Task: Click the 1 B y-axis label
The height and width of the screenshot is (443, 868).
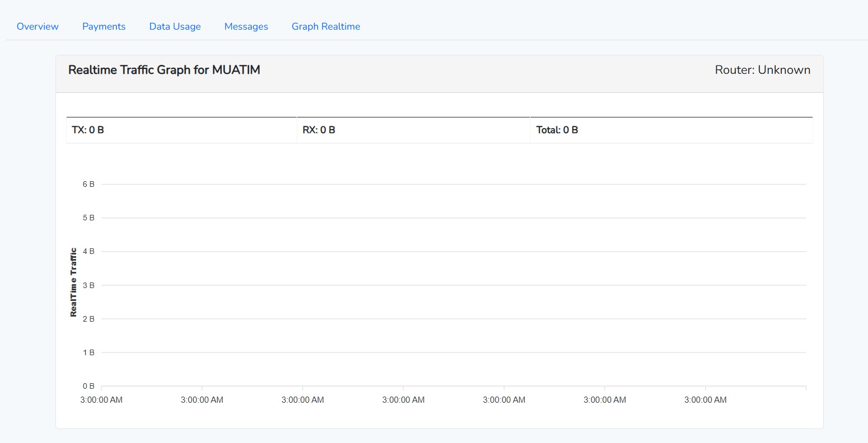Action: click(88, 352)
